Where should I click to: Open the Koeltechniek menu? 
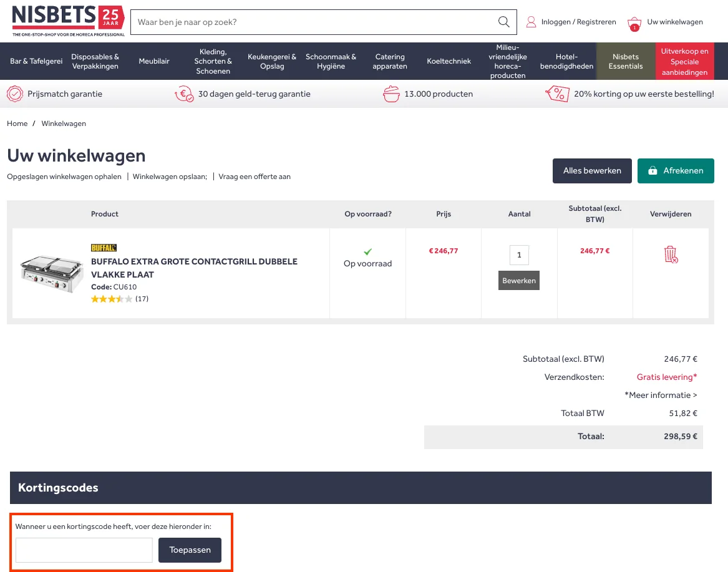(x=449, y=61)
